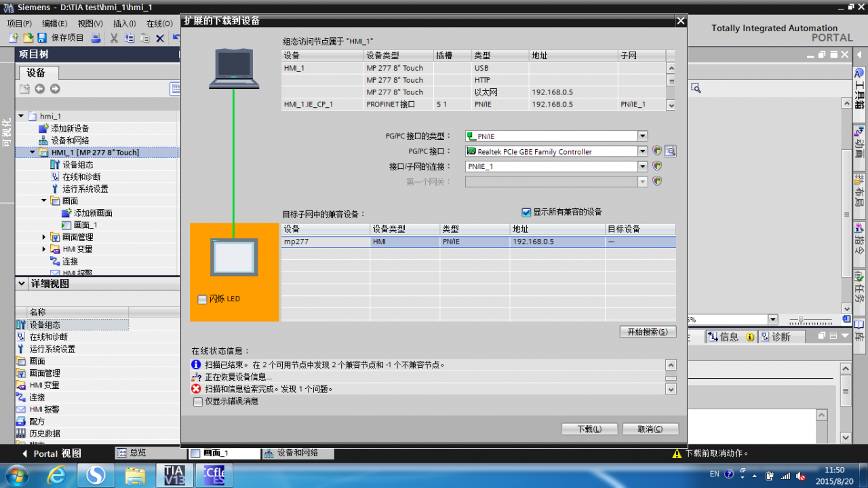The image size is (868, 488).
Task: Click the 取消(C) button
Action: pos(651,429)
